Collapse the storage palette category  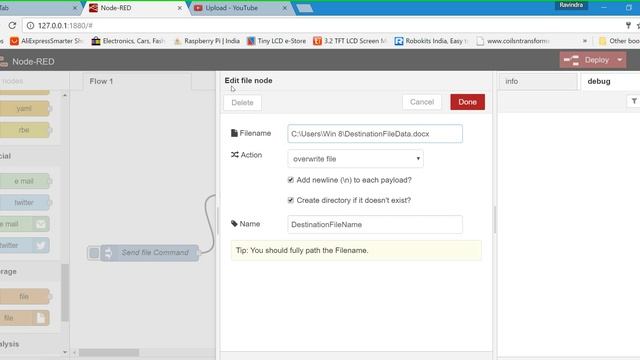[31, 271]
